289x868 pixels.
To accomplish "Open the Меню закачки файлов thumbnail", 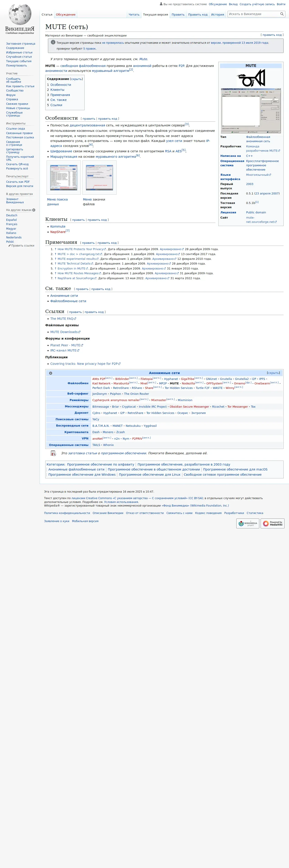I will click(x=99, y=178).
